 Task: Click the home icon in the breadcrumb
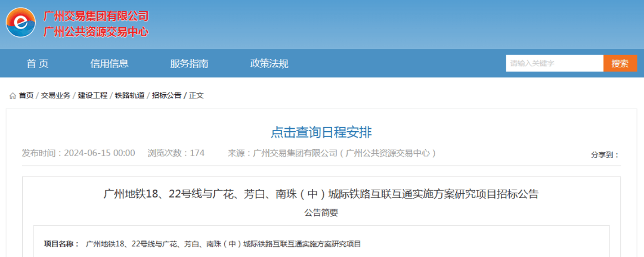(13, 95)
